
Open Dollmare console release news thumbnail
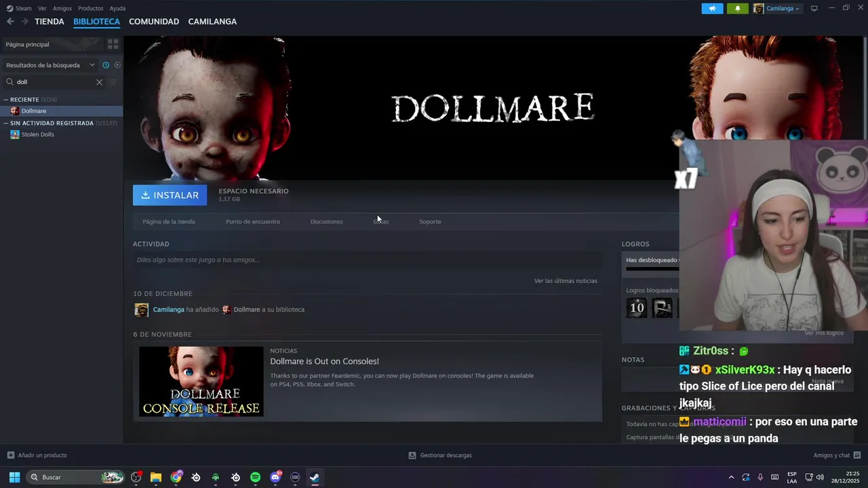coord(201,381)
